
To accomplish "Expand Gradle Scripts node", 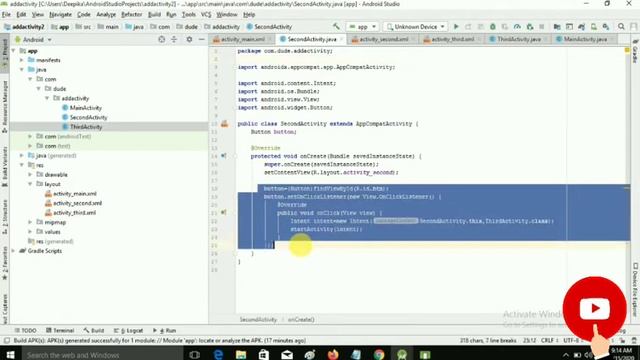I will click(14, 251).
